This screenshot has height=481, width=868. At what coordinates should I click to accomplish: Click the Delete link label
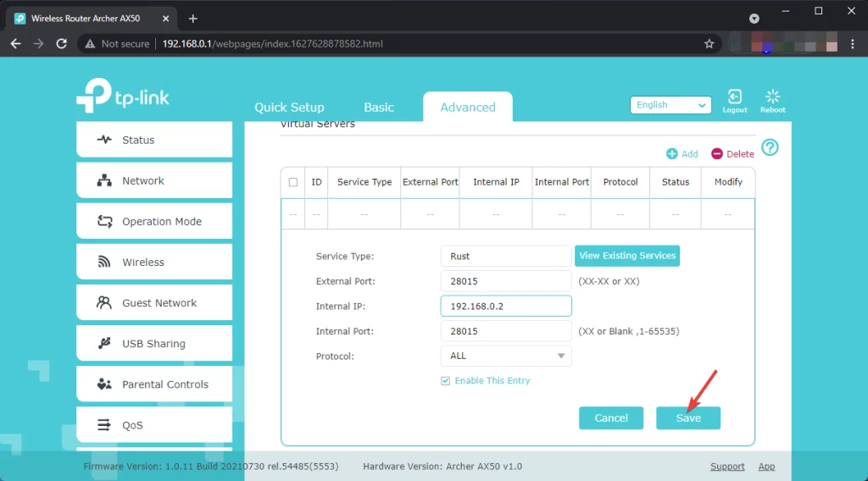point(740,153)
